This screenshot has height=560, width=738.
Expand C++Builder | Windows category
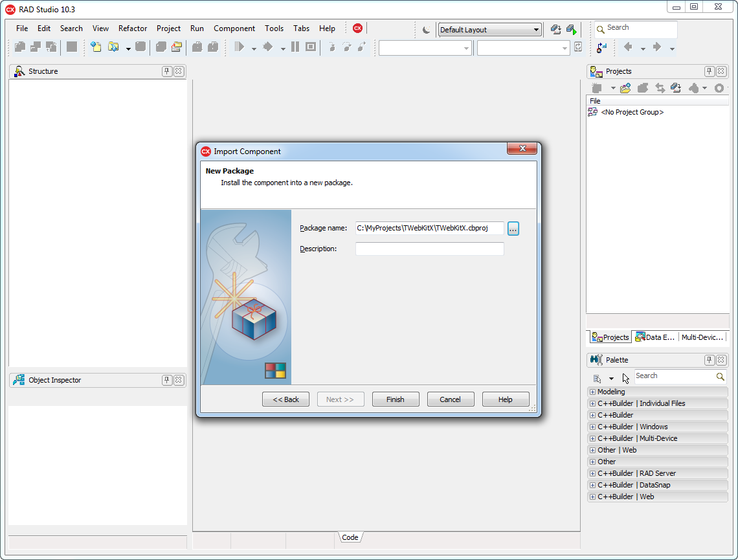pos(592,427)
